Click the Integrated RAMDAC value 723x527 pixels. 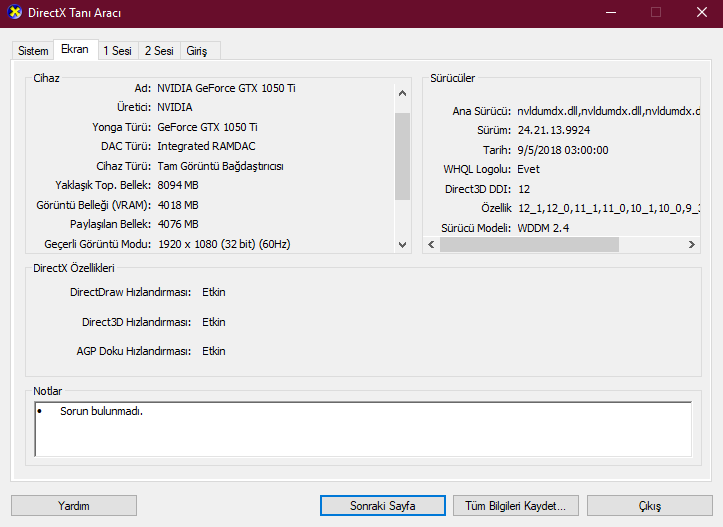click(206, 146)
